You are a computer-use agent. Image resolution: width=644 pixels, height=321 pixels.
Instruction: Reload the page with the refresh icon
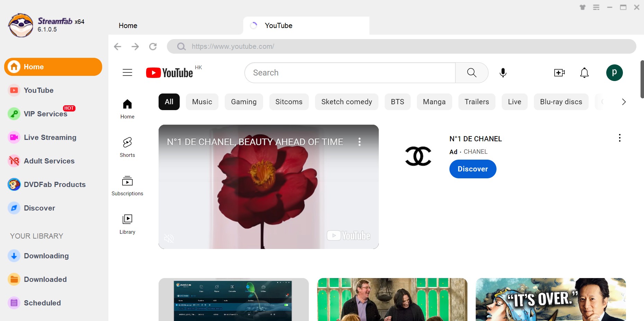point(153,46)
